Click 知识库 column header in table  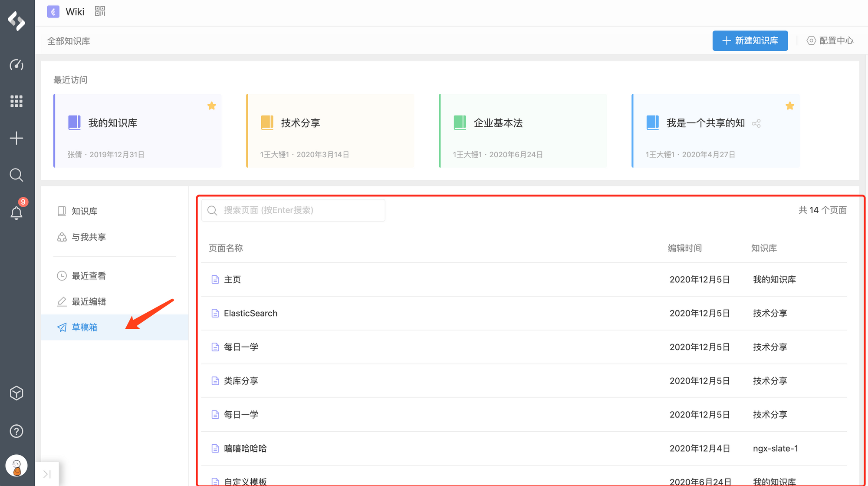tap(764, 248)
